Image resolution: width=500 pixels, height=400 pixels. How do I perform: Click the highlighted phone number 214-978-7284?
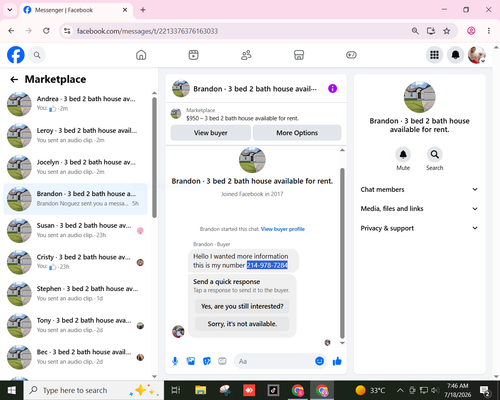pos(267,265)
